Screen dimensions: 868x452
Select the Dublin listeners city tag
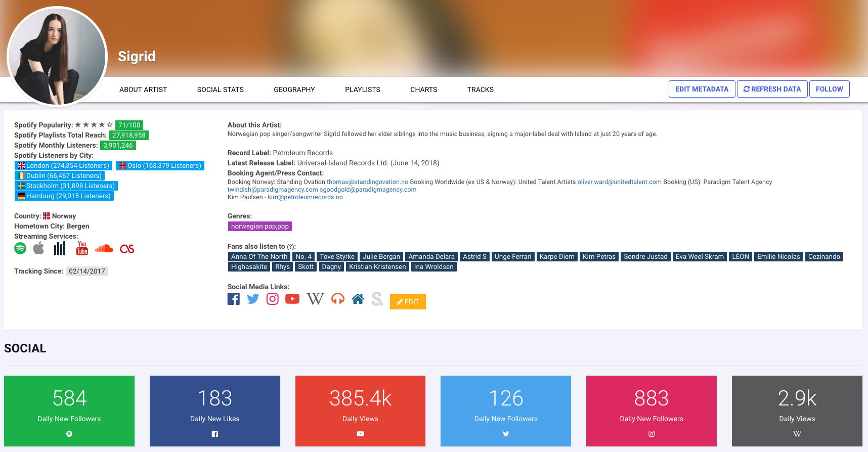(x=60, y=175)
